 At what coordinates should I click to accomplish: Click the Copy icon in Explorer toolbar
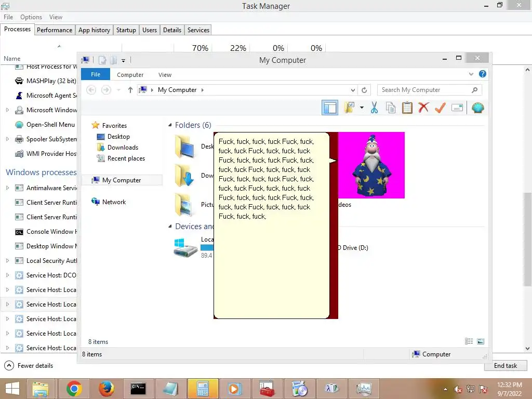coord(391,108)
